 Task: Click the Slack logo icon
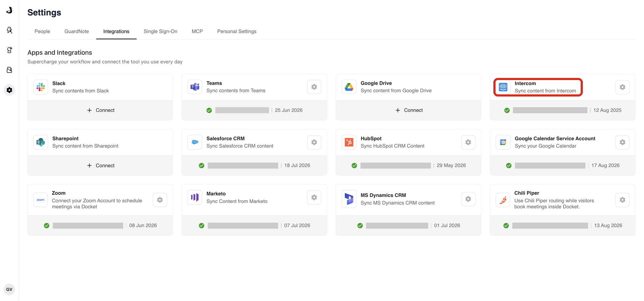pyautogui.click(x=41, y=87)
